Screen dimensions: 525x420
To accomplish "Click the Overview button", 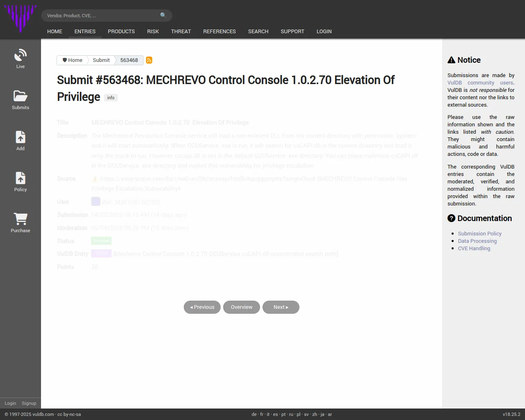I will (242, 307).
